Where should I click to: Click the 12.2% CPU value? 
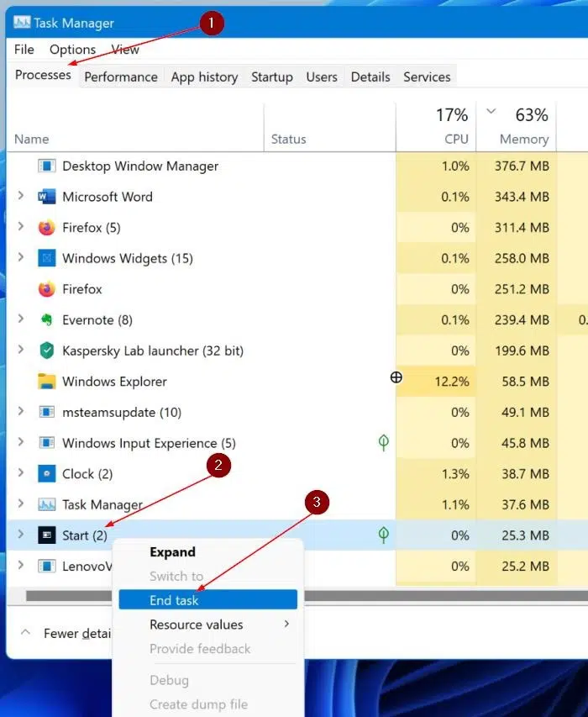pyautogui.click(x=451, y=382)
